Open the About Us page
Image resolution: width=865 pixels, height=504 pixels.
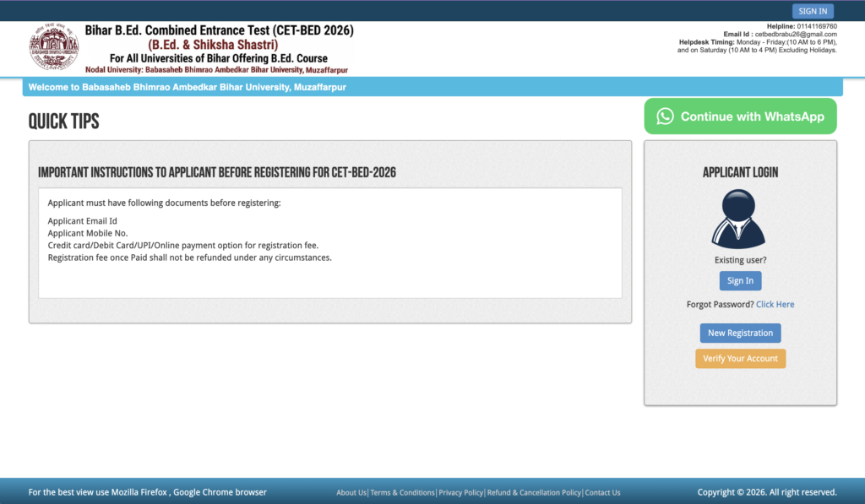(351, 492)
